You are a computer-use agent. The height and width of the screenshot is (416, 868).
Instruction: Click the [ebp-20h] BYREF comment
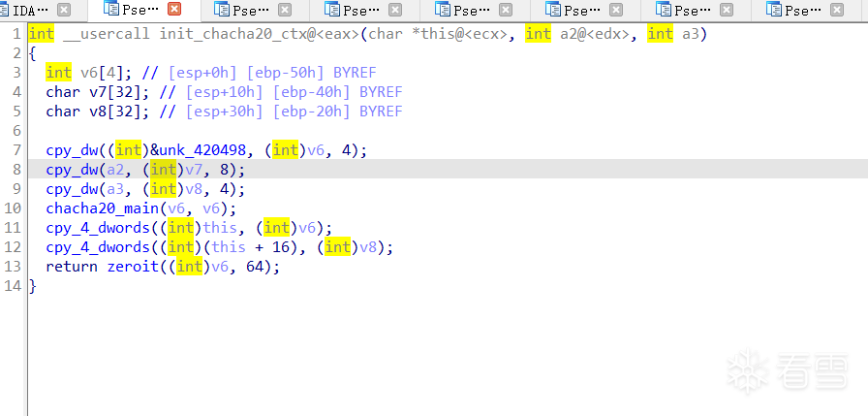tap(338, 112)
